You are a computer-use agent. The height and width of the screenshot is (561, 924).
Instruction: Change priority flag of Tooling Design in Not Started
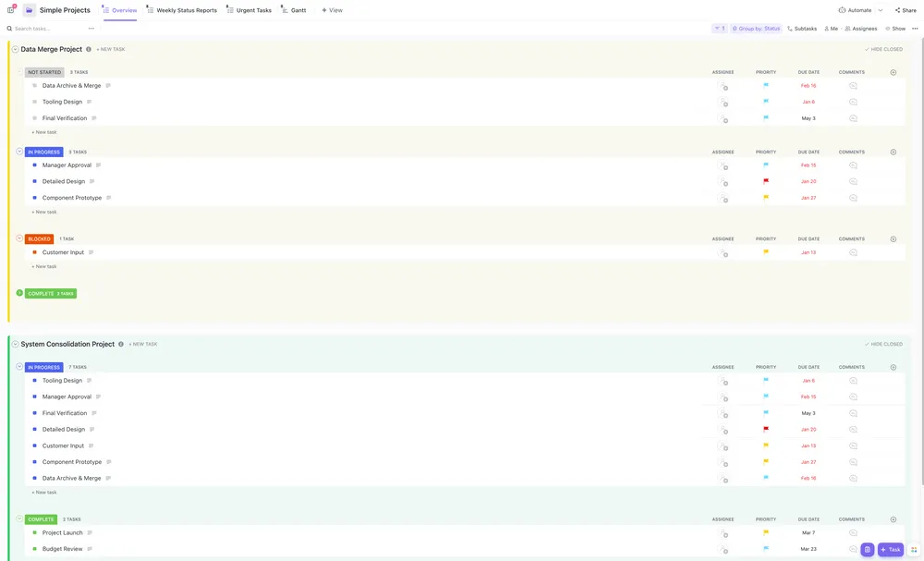coord(765,102)
